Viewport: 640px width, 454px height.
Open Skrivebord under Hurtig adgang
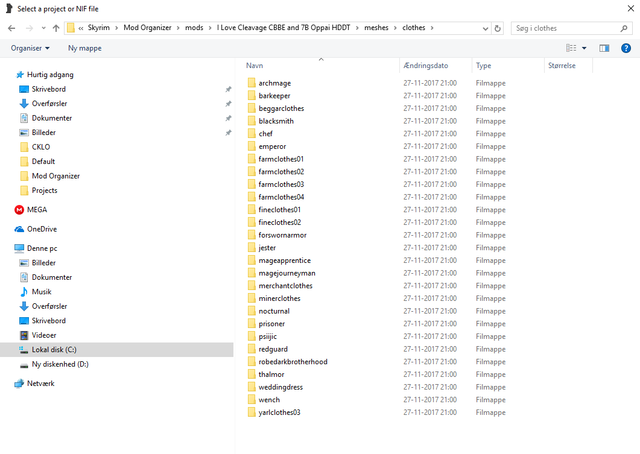[x=49, y=89]
